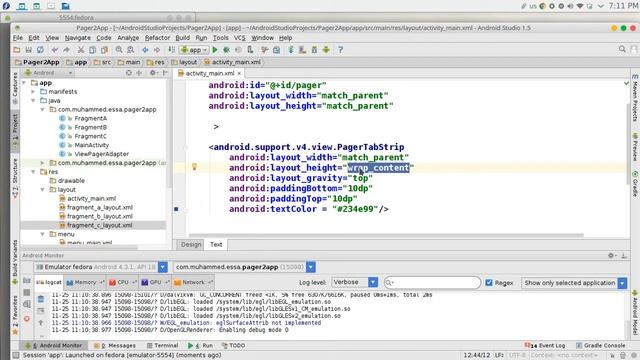This screenshot has height=360, width=640.
Task: Open the Help question mark icon
Action: (340, 50)
